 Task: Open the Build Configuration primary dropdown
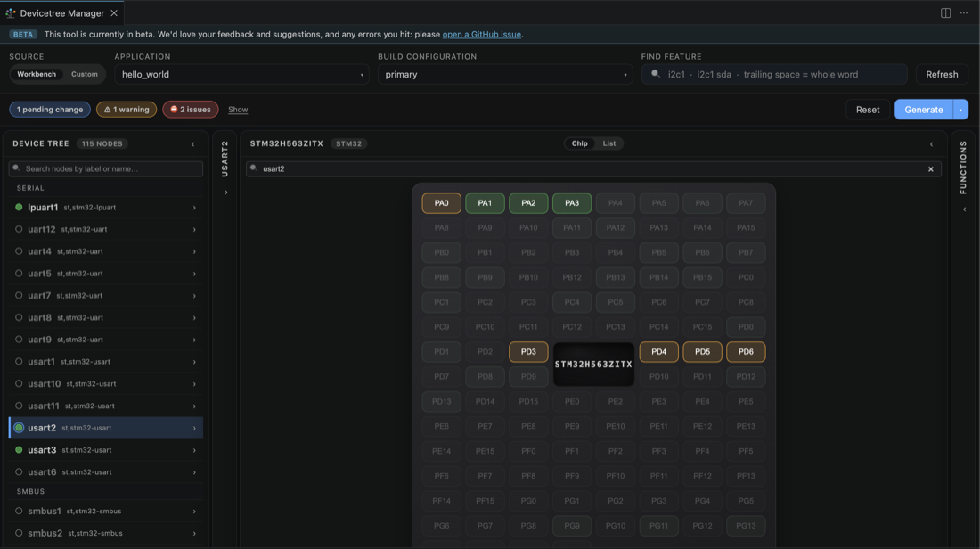tap(505, 74)
